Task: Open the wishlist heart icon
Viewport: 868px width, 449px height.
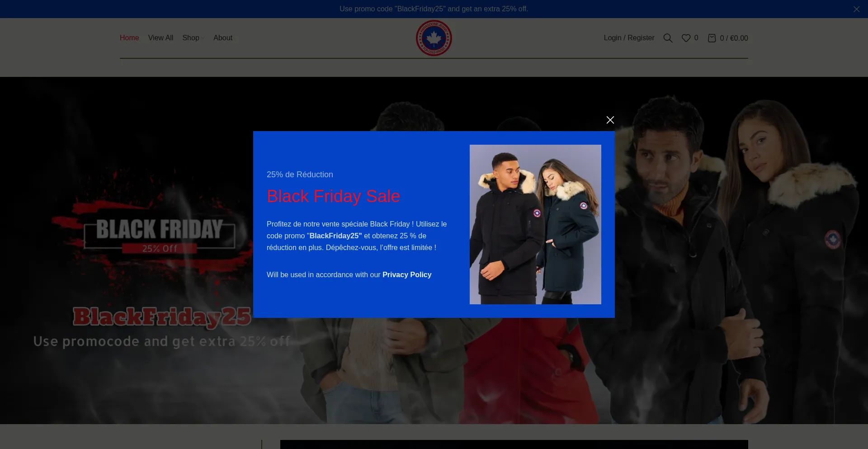Action: (x=686, y=38)
